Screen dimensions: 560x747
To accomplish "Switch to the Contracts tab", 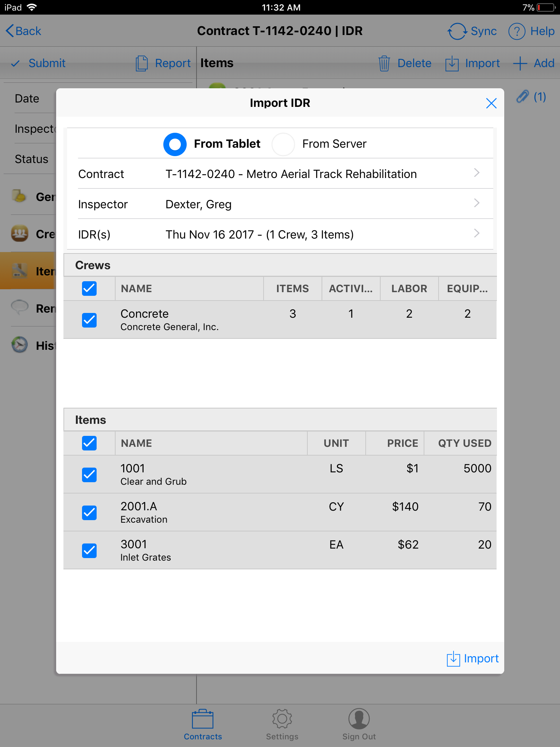I will (203, 724).
